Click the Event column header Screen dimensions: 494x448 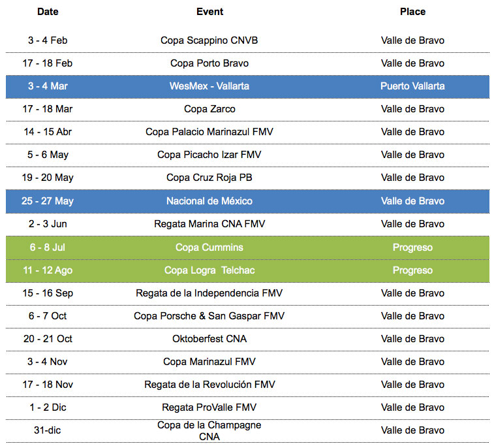tap(209, 12)
